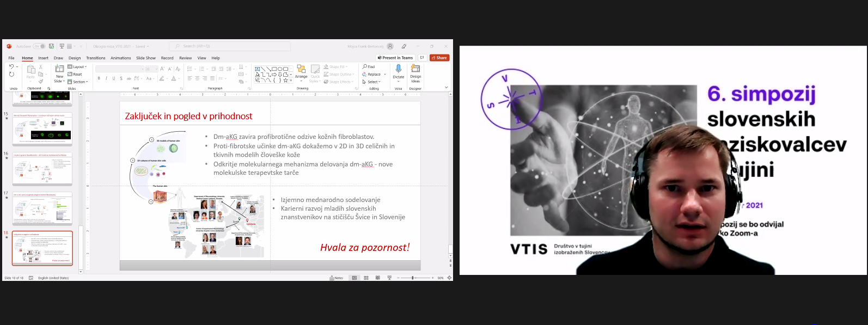Click the Align Left paragraph icon
This screenshot has width=868, height=325.
coord(190,78)
